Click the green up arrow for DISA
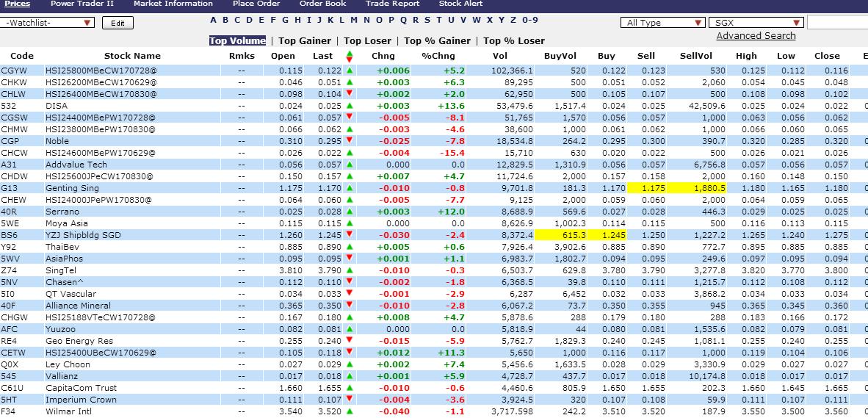 pos(350,106)
